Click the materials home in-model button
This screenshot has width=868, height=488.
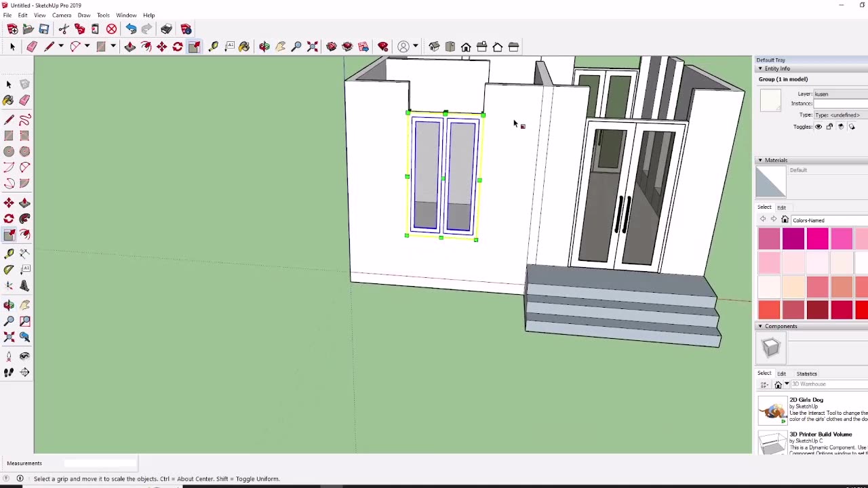[785, 220]
